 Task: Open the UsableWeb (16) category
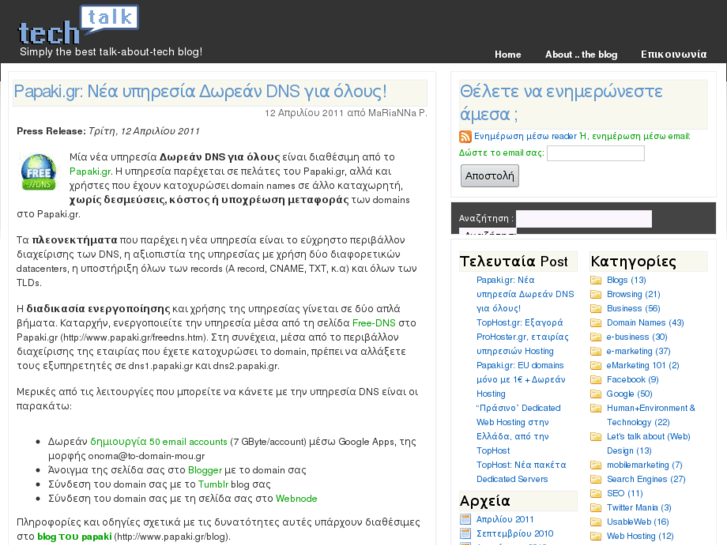(638, 522)
